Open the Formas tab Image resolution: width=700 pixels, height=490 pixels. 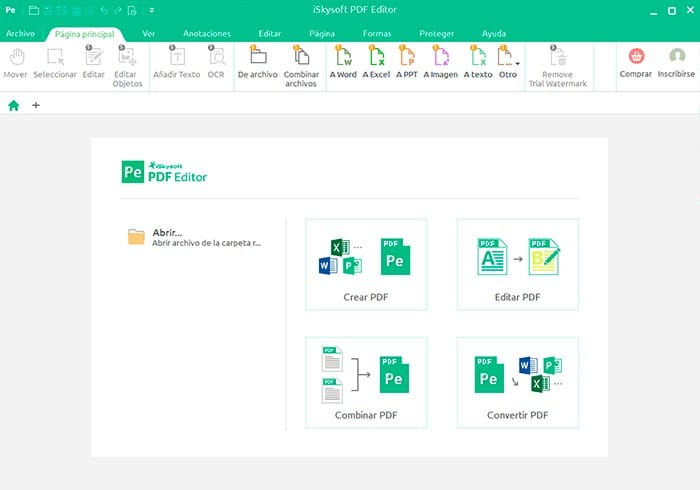point(377,33)
